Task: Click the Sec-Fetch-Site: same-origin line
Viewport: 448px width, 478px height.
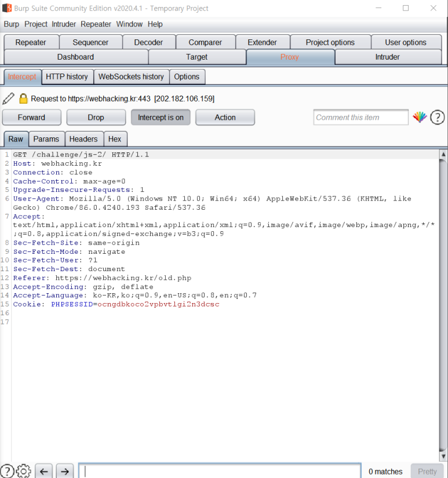Action: [77, 243]
